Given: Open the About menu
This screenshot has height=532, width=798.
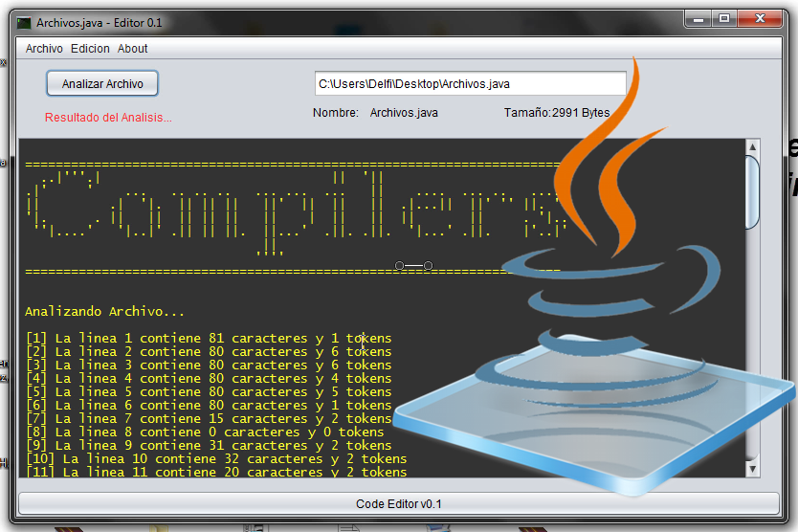Looking at the screenshot, I should click(132, 49).
